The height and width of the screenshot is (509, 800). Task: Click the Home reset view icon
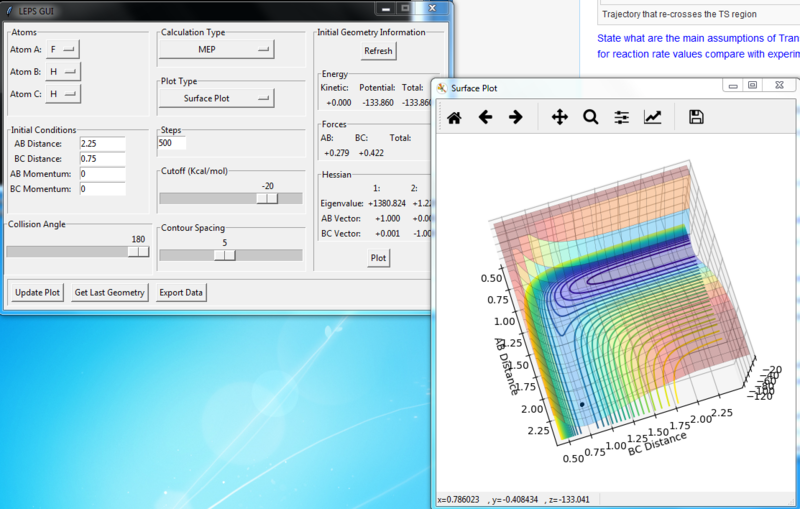[x=454, y=117]
